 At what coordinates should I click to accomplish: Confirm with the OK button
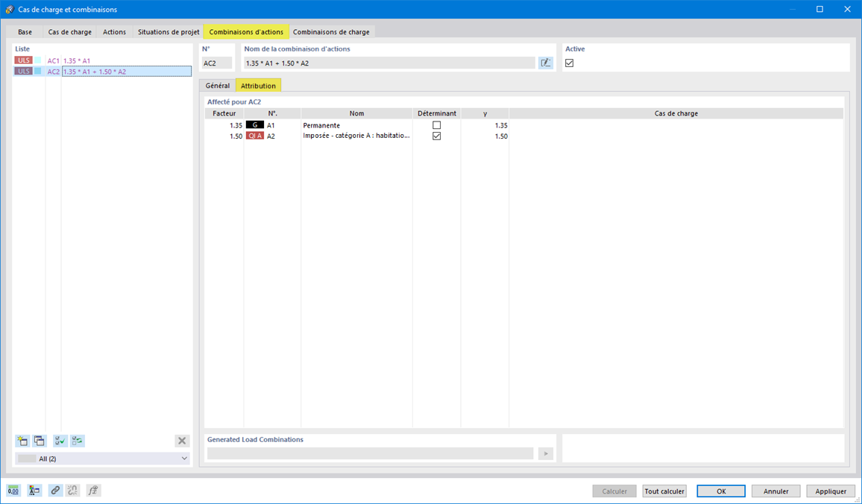(721, 491)
